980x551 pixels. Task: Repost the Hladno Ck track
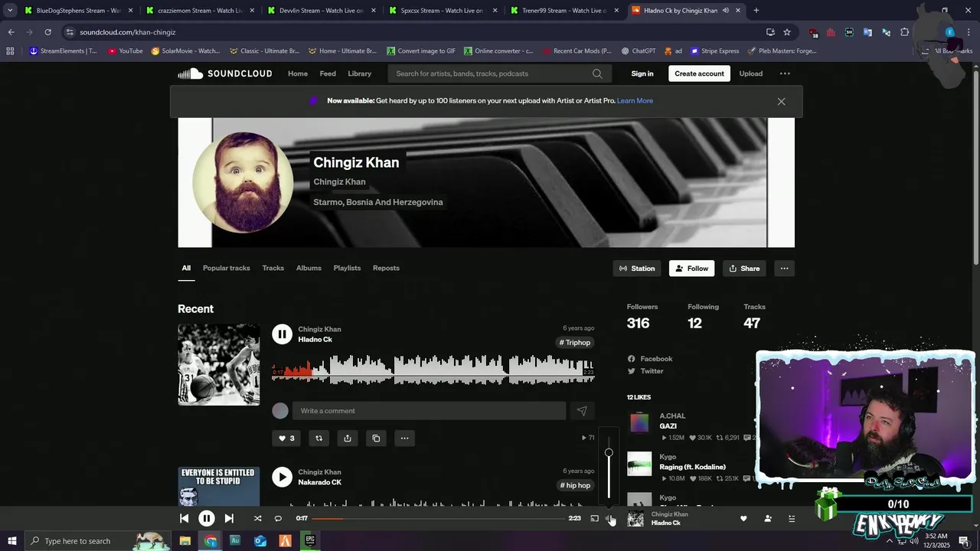coord(318,438)
